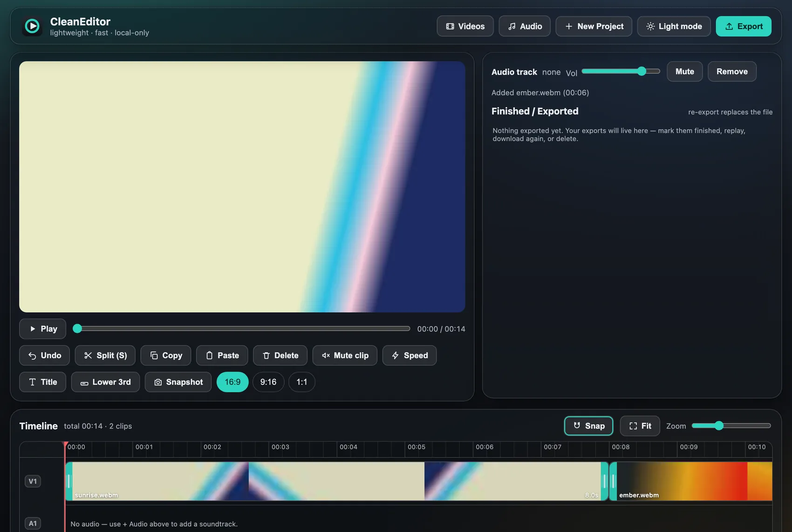Remove the audio track

click(732, 71)
